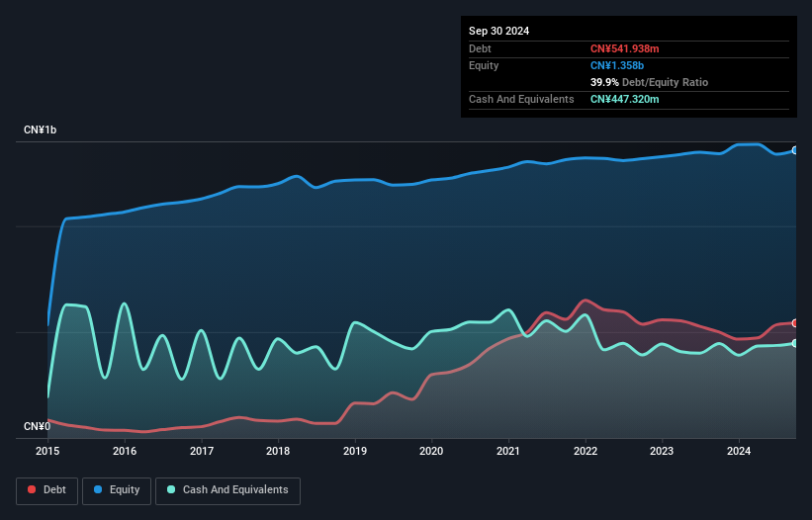812x520 pixels.
Task: Click the CN¥541.938m debt value
Action: (x=624, y=48)
